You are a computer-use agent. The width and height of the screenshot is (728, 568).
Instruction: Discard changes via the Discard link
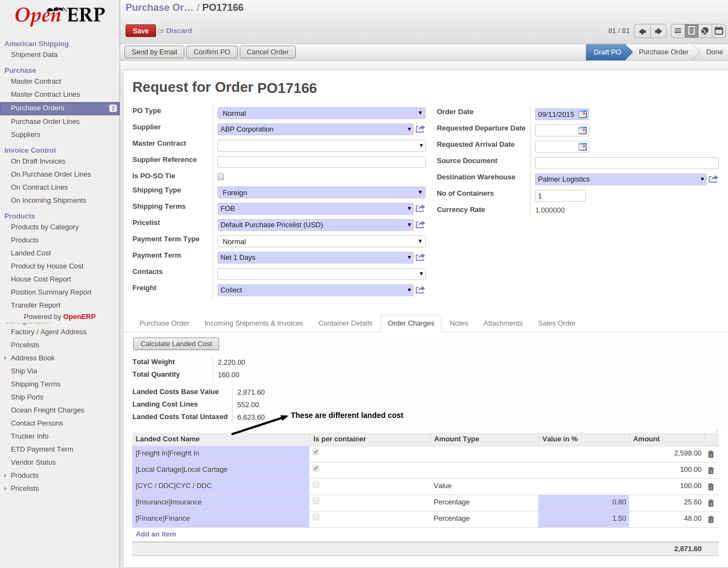(179, 31)
